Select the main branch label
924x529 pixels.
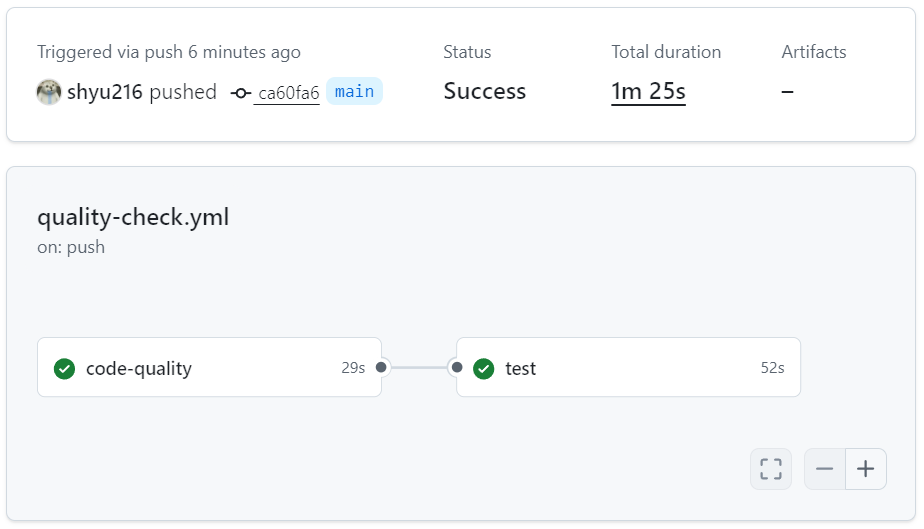pos(354,92)
